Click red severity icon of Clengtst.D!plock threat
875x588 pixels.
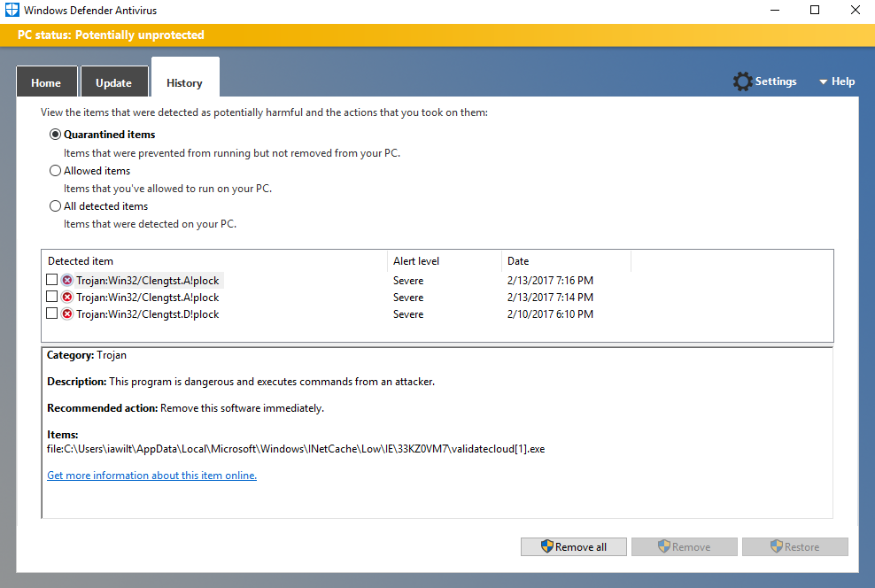click(67, 314)
